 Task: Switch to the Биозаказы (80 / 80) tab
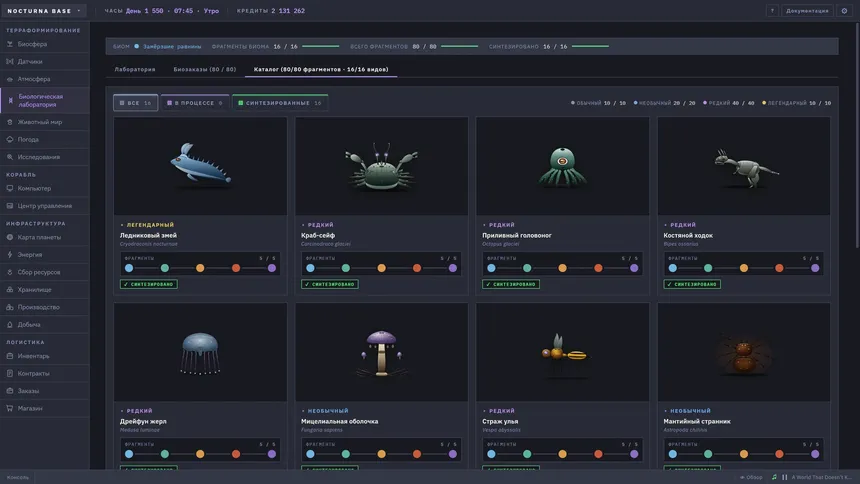pyautogui.click(x=205, y=70)
